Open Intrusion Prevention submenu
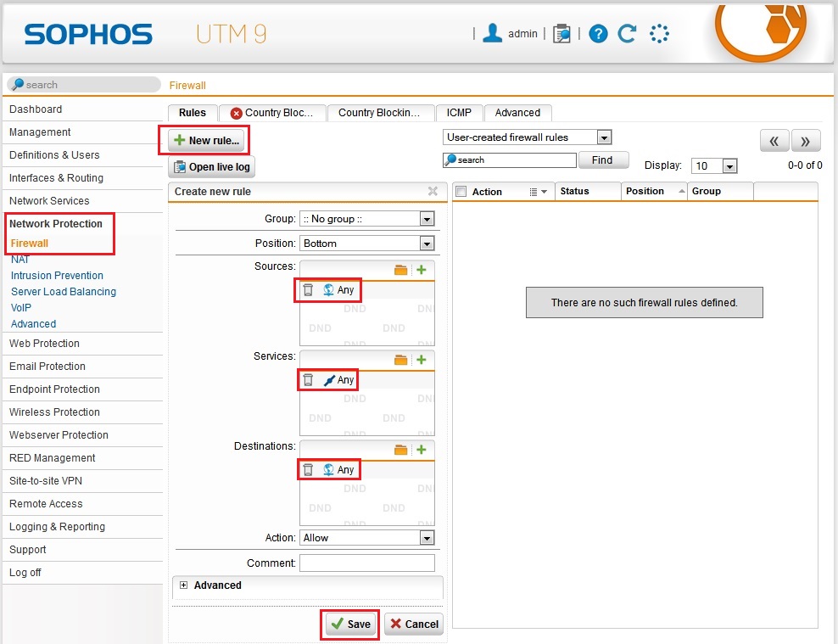The image size is (838, 644). (x=57, y=275)
